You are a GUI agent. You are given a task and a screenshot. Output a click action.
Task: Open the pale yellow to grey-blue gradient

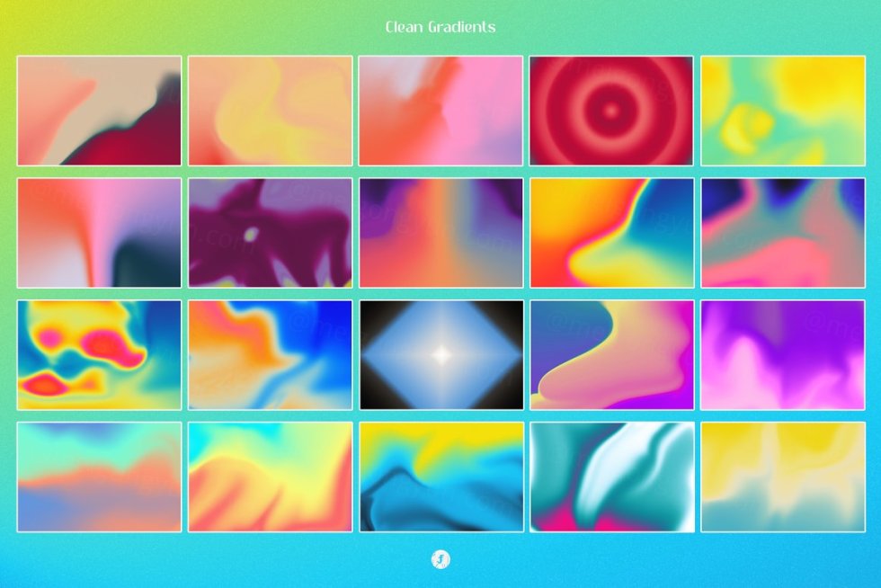pos(782,477)
